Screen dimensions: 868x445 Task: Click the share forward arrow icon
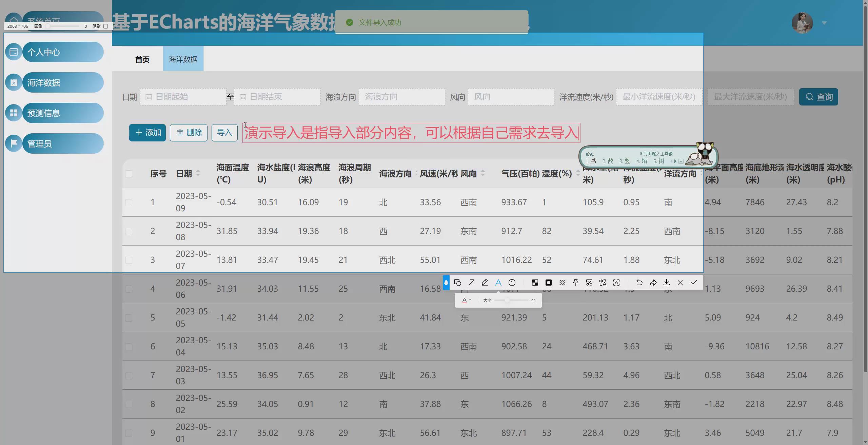[x=653, y=283]
